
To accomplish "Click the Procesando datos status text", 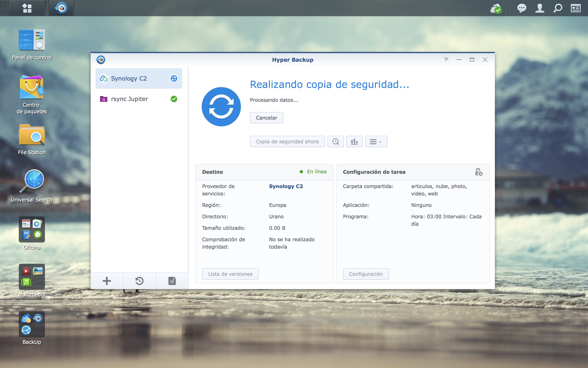I will click(x=274, y=100).
